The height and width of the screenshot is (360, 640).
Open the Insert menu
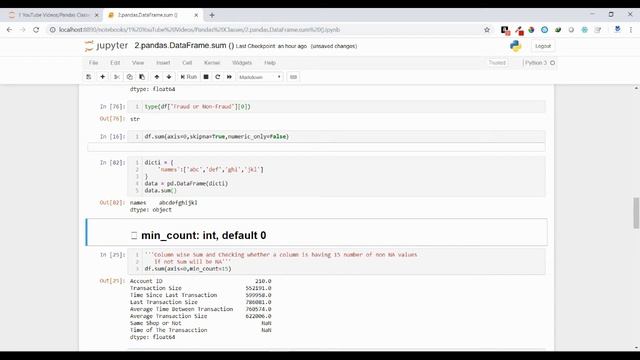163,62
